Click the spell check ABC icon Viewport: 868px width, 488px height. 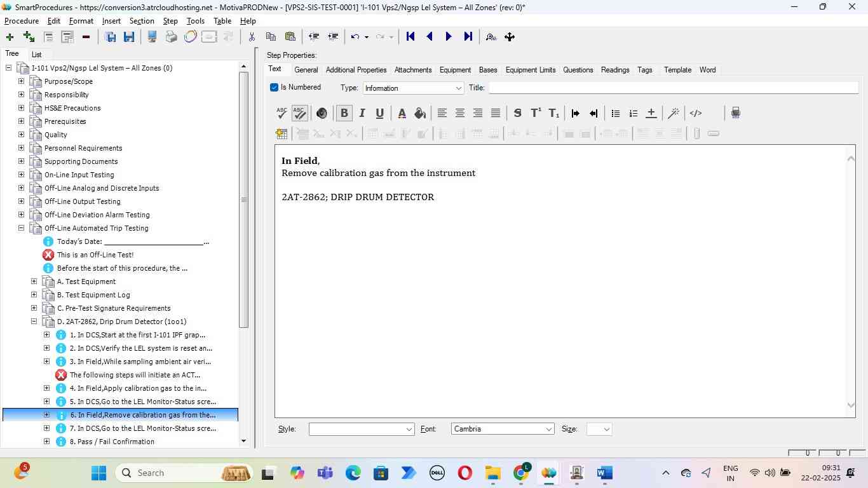point(282,113)
